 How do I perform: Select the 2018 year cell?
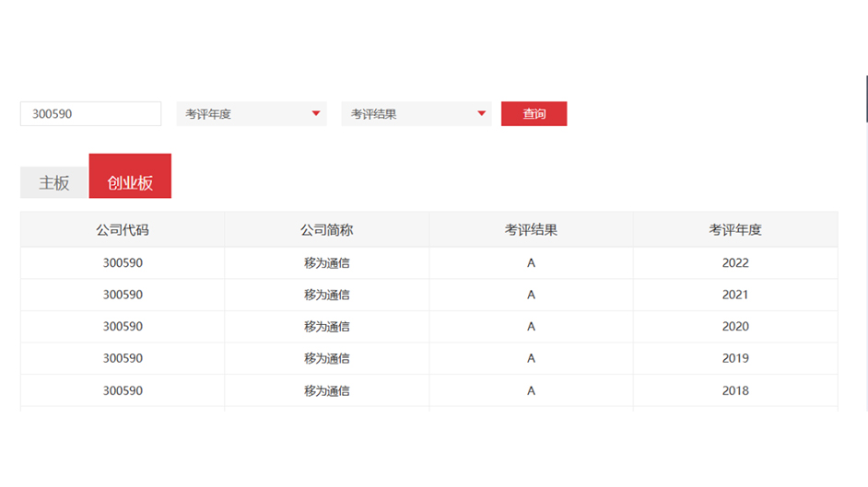[x=735, y=390]
